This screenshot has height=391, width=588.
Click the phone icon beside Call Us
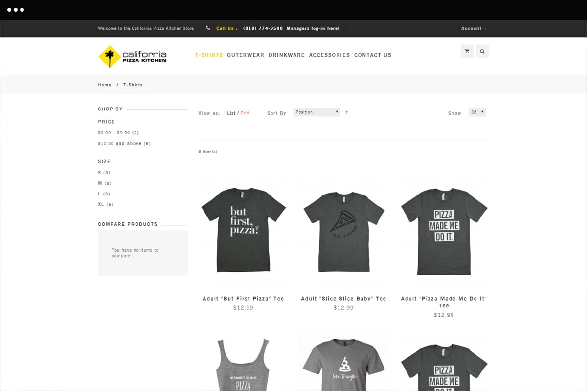coord(208,28)
